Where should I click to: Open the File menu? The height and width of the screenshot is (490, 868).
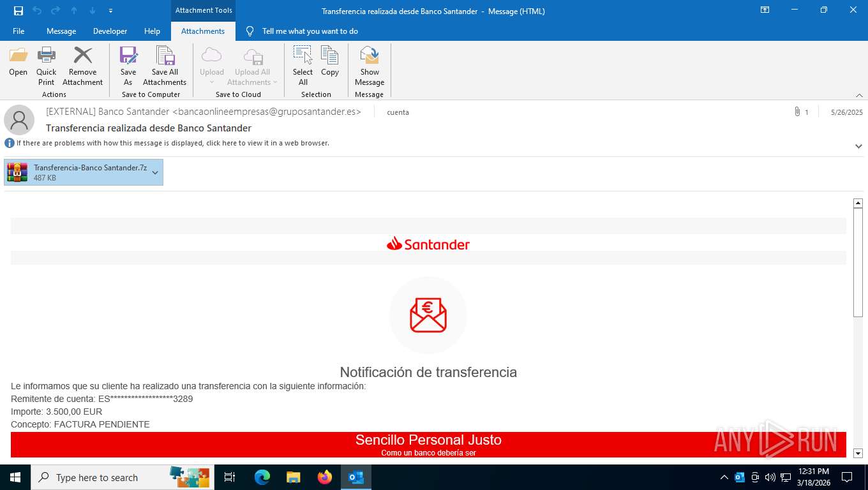pyautogui.click(x=19, y=31)
